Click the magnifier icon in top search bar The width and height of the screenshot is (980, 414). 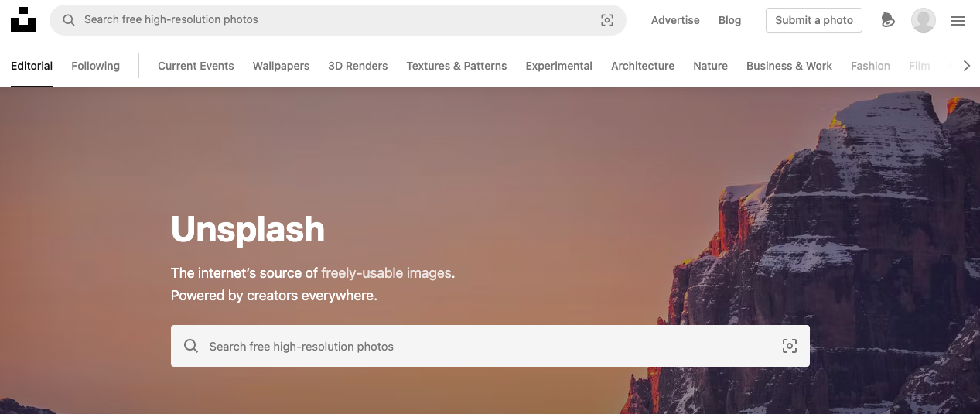pyautogui.click(x=69, y=20)
